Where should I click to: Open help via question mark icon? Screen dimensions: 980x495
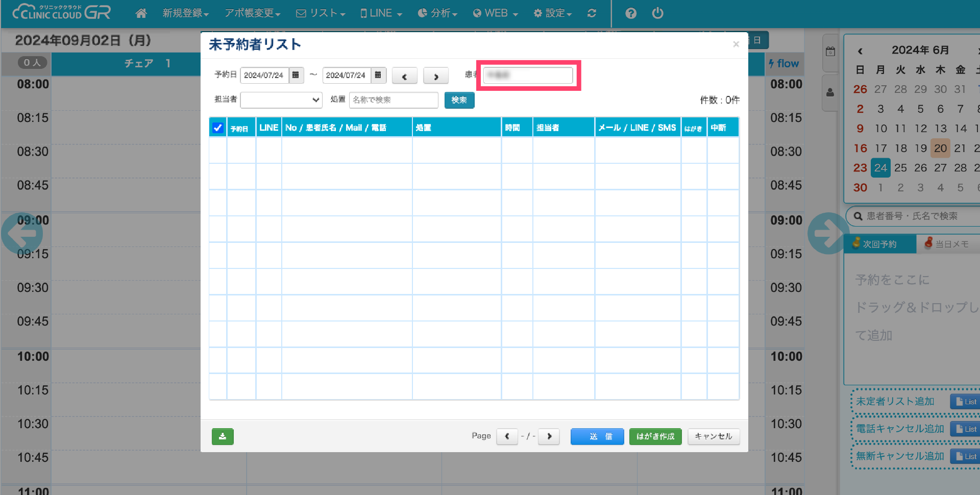tap(631, 13)
